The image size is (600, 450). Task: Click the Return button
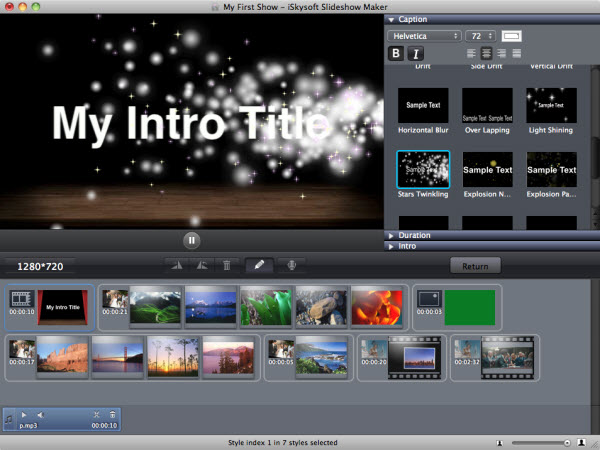coord(475,266)
